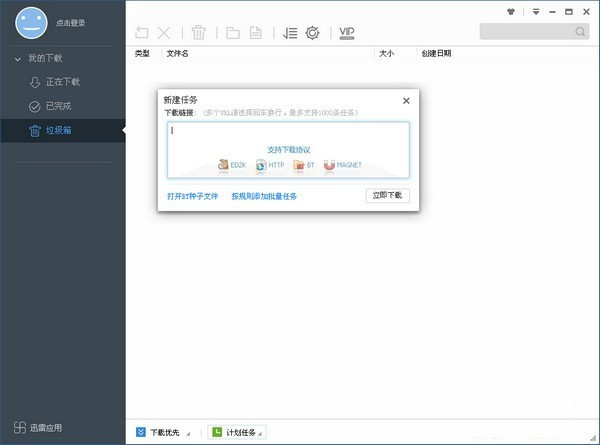Click the sort list toolbar icon
Image resolution: width=600 pixels, height=445 pixels.
coord(290,33)
